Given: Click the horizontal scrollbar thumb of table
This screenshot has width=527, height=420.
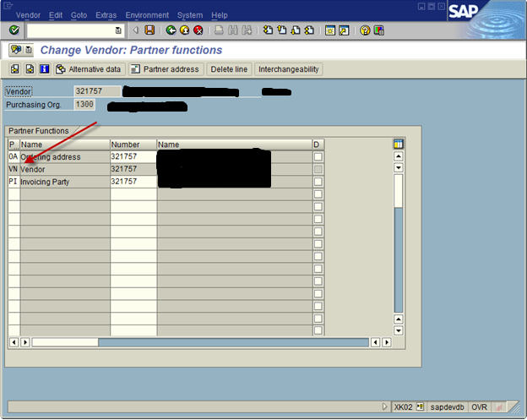Looking at the screenshot, I should pos(65,342).
